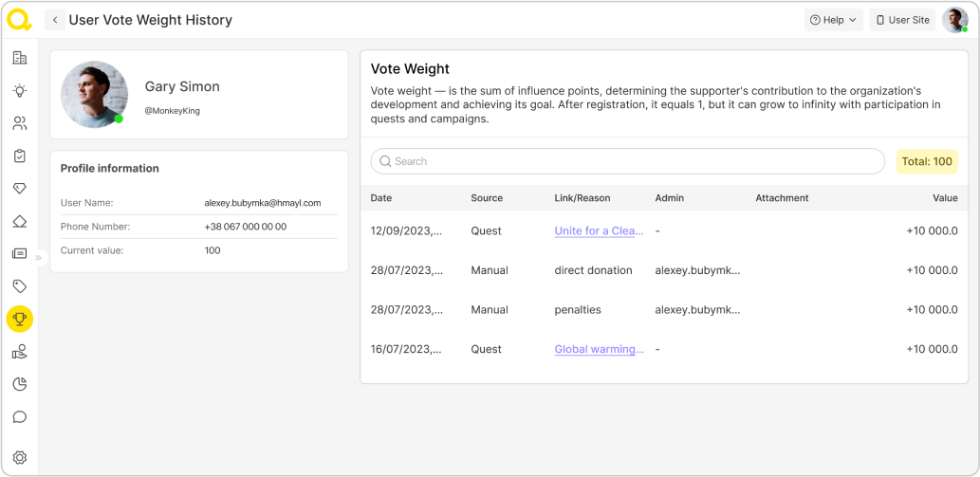
Task: Click the vote weight Search field
Action: point(627,161)
